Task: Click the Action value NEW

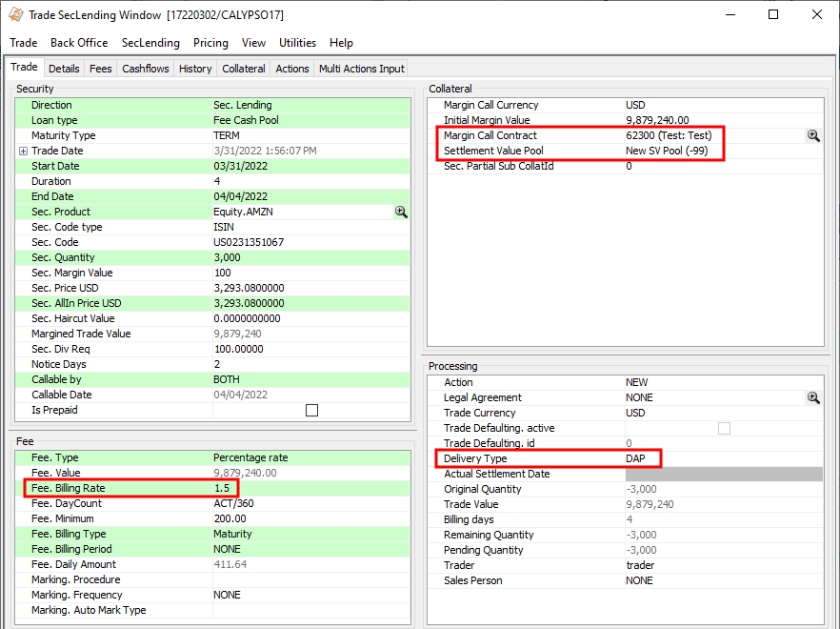Action: (x=636, y=382)
